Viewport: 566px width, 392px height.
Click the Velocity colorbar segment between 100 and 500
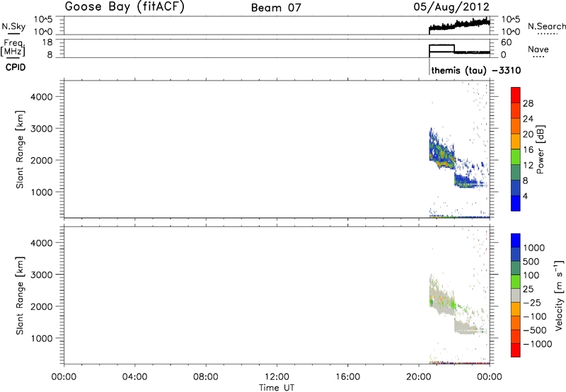point(516,268)
